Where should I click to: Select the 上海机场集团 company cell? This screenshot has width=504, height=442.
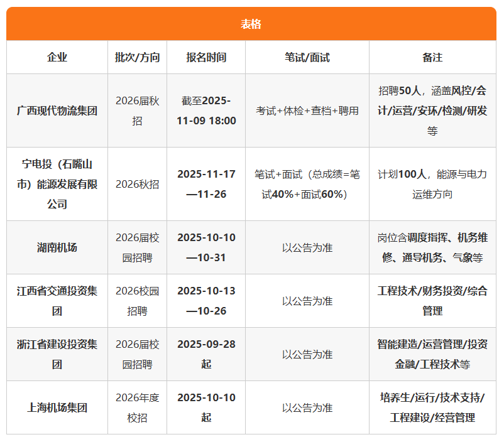57,407
